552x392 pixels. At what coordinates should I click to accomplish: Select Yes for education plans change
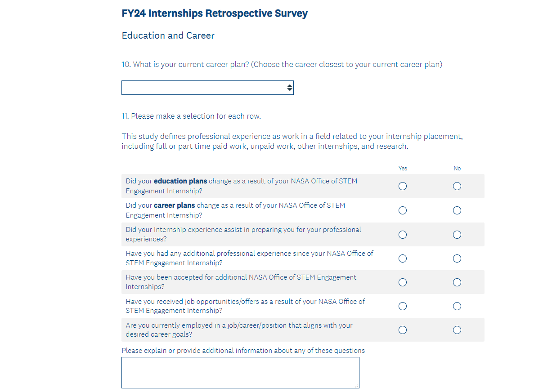point(403,186)
